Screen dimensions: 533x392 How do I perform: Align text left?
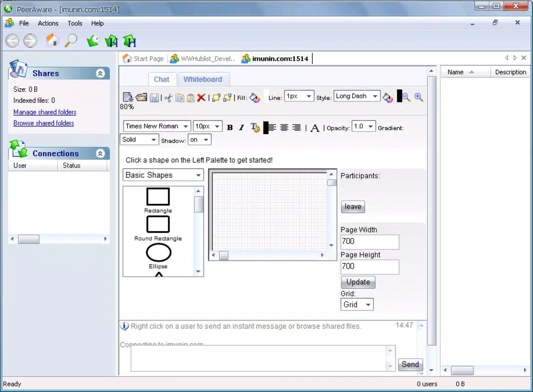point(271,127)
